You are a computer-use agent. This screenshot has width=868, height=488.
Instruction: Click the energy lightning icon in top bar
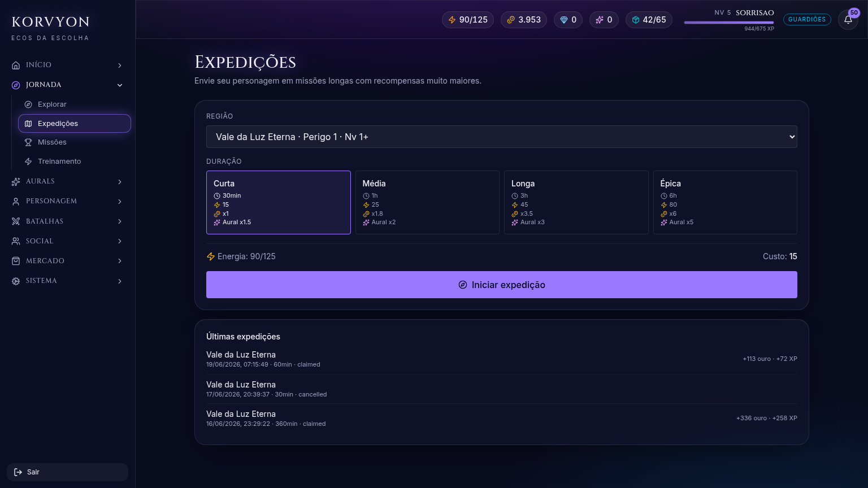(452, 20)
